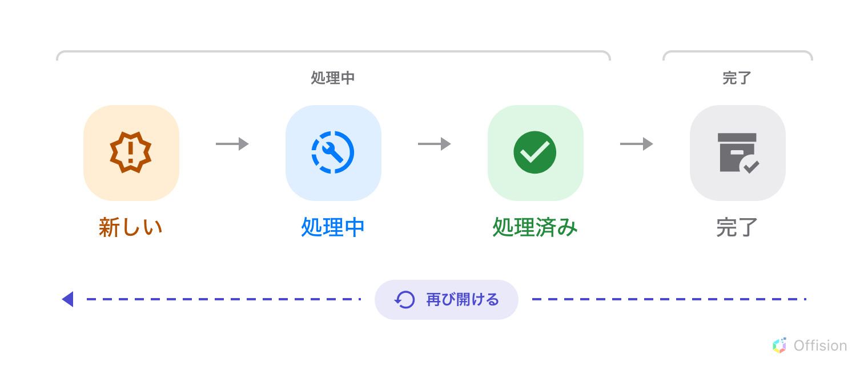Select the 完了 group heading at top
Viewport: 868px width, 370px height.
(737, 78)
